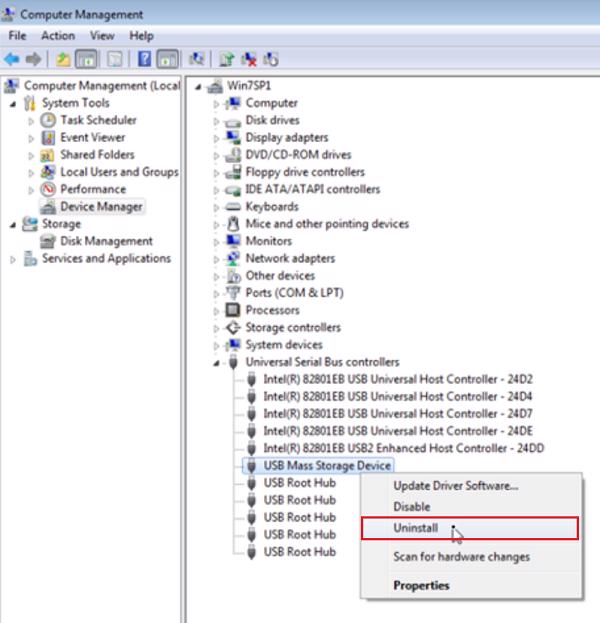Select Device Manager in left tree
Screen dimensions: 600x623
101,207
